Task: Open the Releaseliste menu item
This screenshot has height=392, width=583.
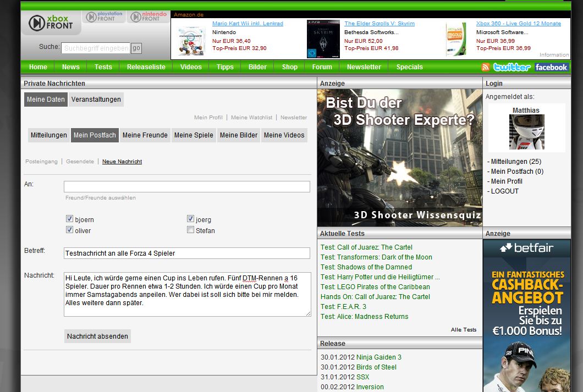Action: [146, 67]
